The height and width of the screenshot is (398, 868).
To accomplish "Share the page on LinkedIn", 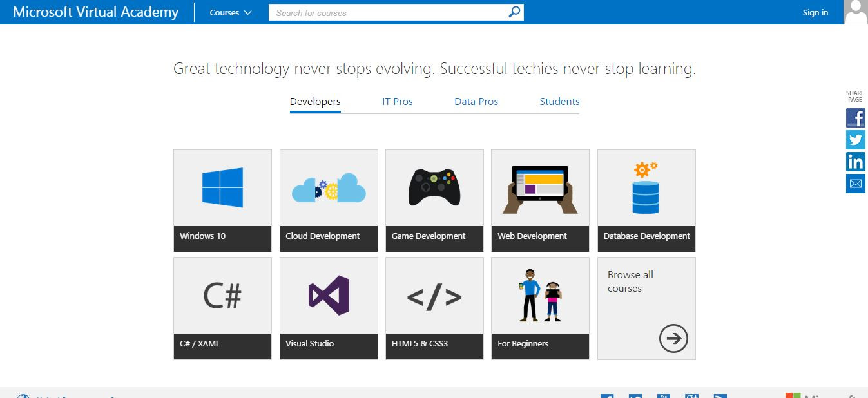I will point(855,162).
